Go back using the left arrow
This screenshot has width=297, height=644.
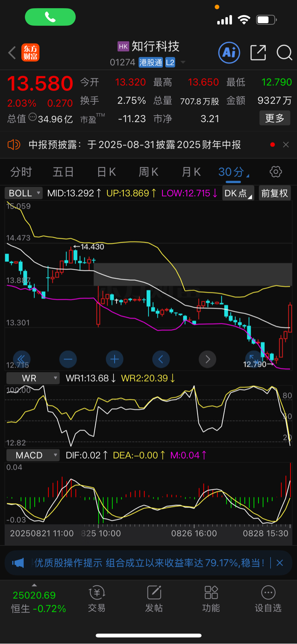12,52
